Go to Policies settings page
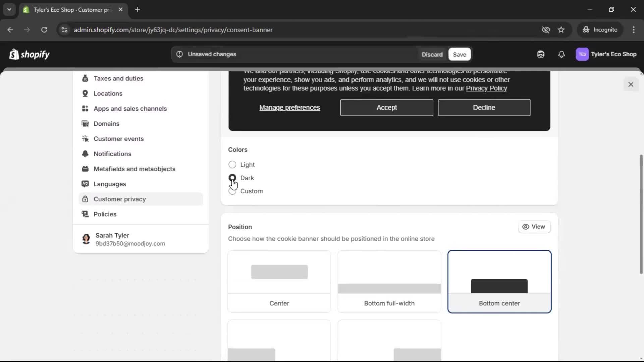The width and height of the screenshot is (644, 362). coord(105,214)
